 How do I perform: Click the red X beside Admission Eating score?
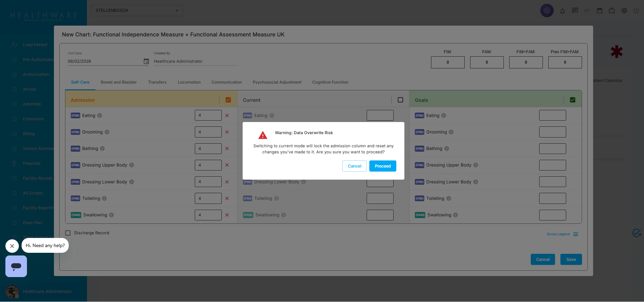click(x=227, y=116)
